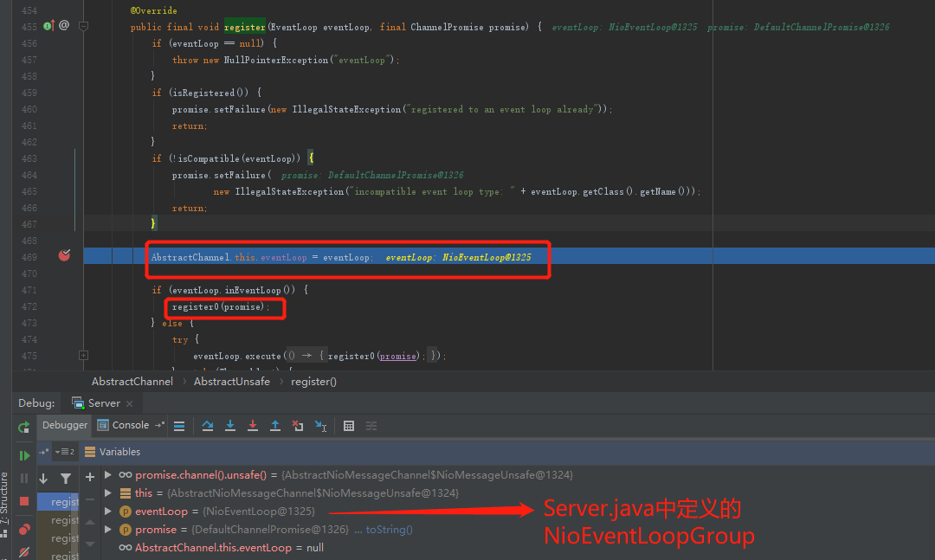Open the thread selector dropdown
Image resolution: width=935 pixels, height=560 pixels.
pyautogui.click(x=64, y=452)
